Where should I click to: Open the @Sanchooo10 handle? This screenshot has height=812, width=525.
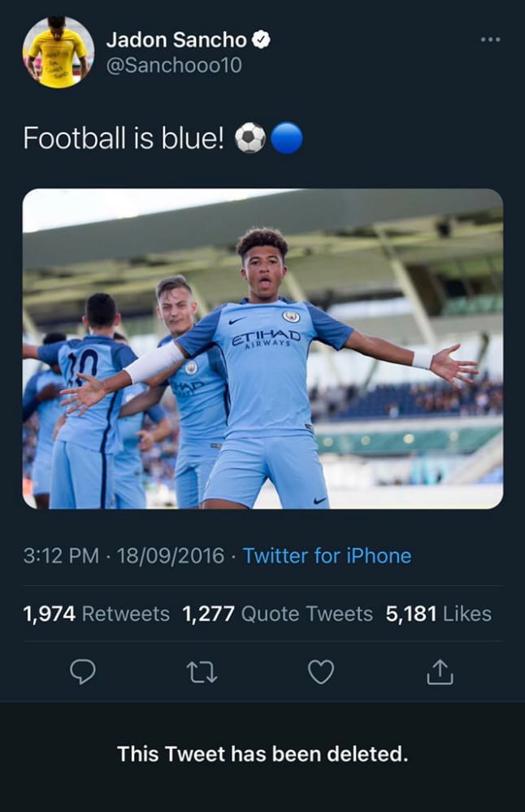coord(174,65)
